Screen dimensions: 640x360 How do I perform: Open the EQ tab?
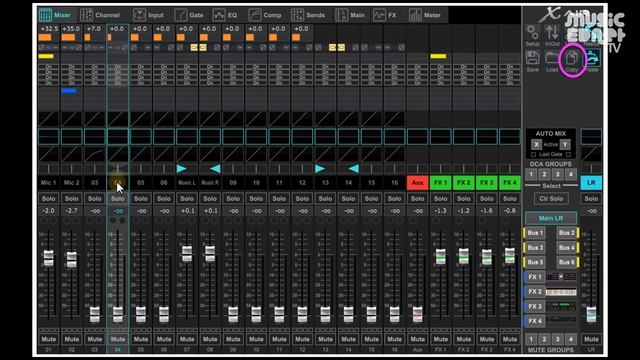point(225,15)
